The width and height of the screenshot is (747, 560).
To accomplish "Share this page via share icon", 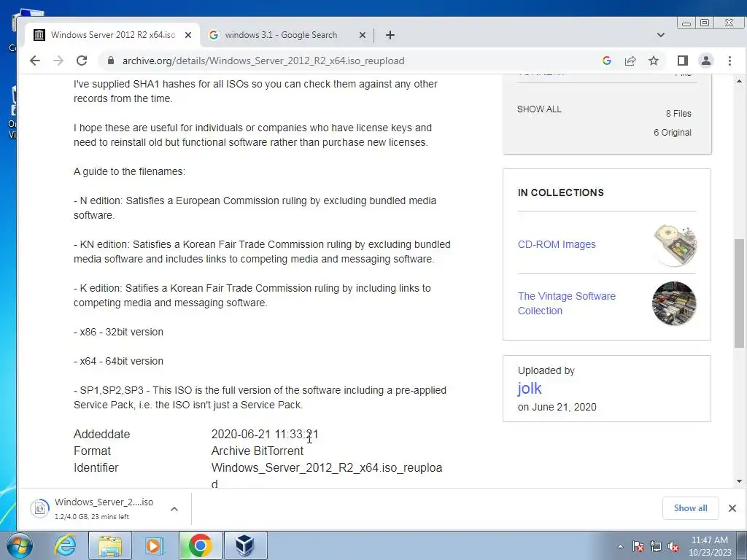I will click(630, 61).
